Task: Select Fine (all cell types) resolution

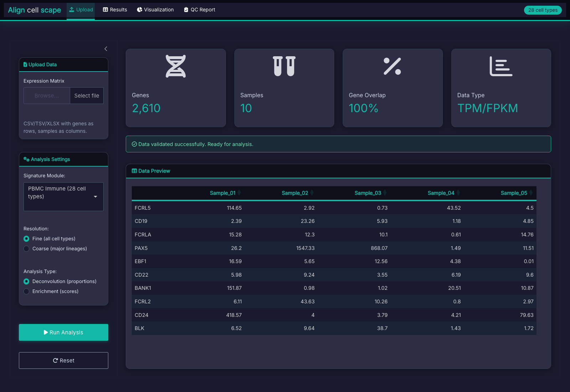Action: pyautogui.click(x=26, y=239)
